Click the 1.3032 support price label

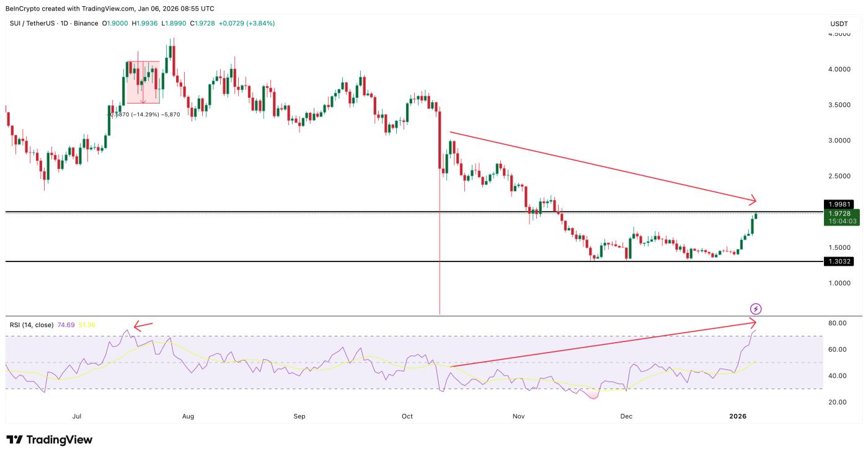pos(840,261)
